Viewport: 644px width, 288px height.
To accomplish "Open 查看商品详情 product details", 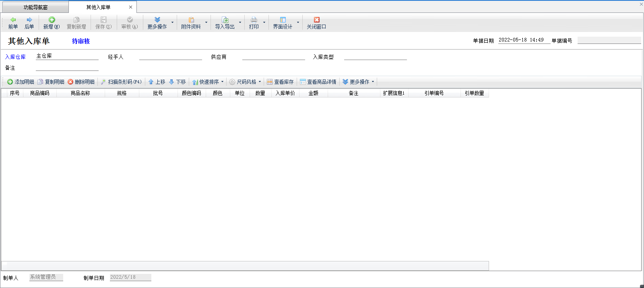I will pyautogui.click(x=318, y=82).
